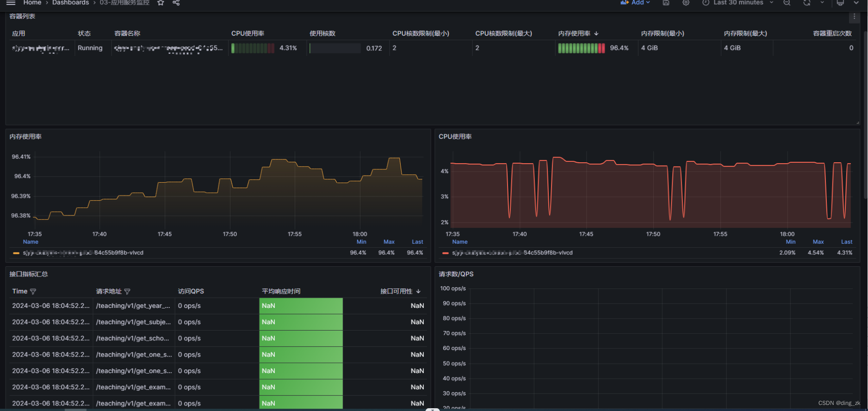
Task: Open the 容器列表 panel three-dot menu
Action: coord(854,17)
